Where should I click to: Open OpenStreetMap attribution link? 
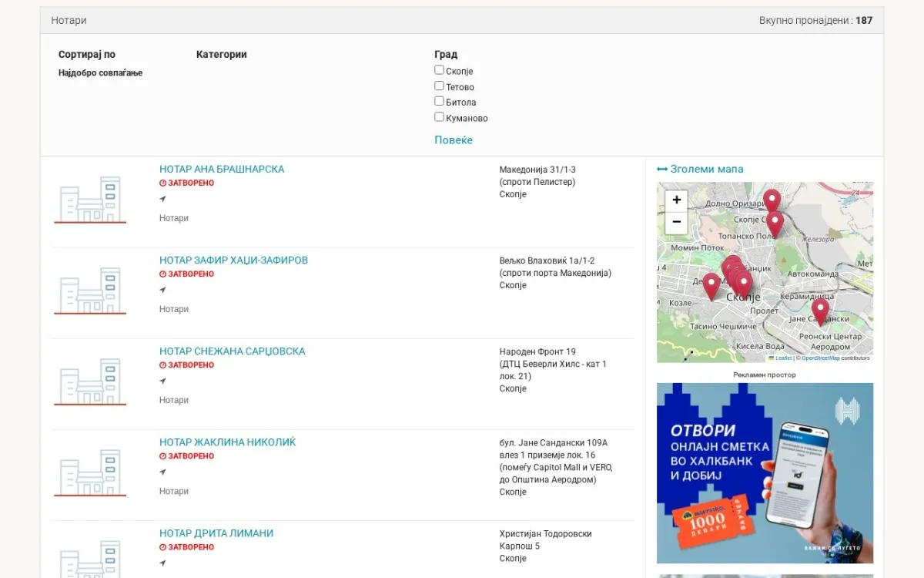[x=821, y=358]
